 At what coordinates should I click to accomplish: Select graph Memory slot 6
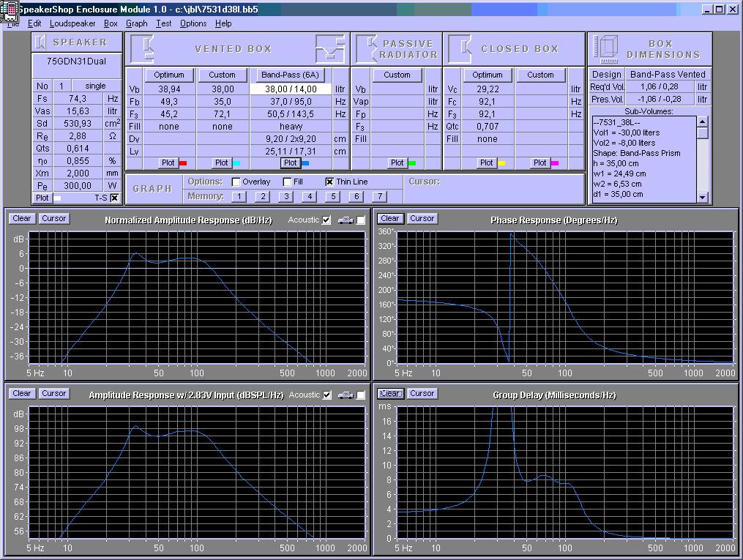(x=356, y=197)
